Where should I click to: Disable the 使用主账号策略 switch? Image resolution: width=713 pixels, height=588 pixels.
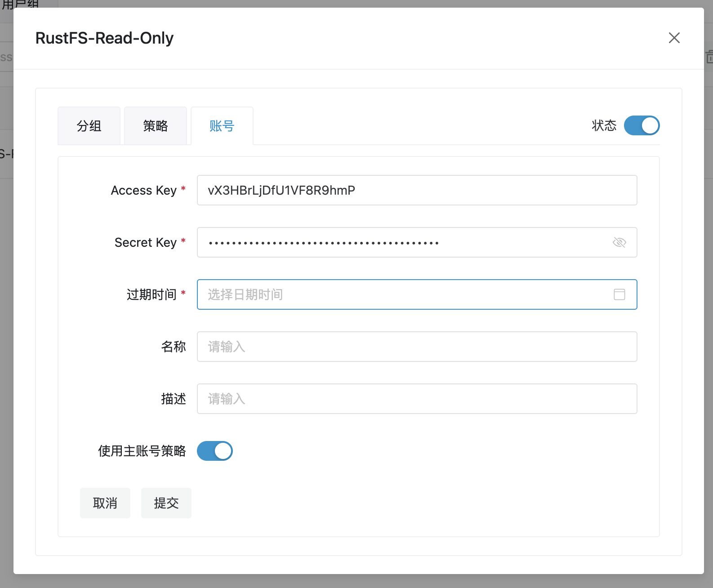pos(215,451)
